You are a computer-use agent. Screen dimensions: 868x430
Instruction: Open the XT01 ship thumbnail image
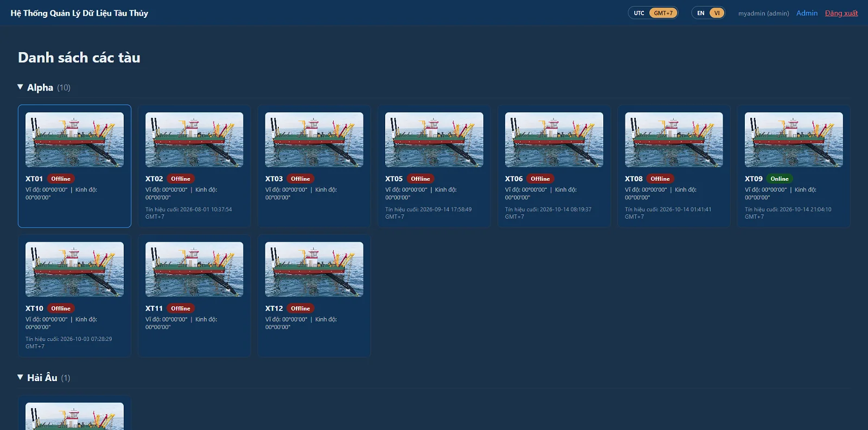click(x=74, y=140)
